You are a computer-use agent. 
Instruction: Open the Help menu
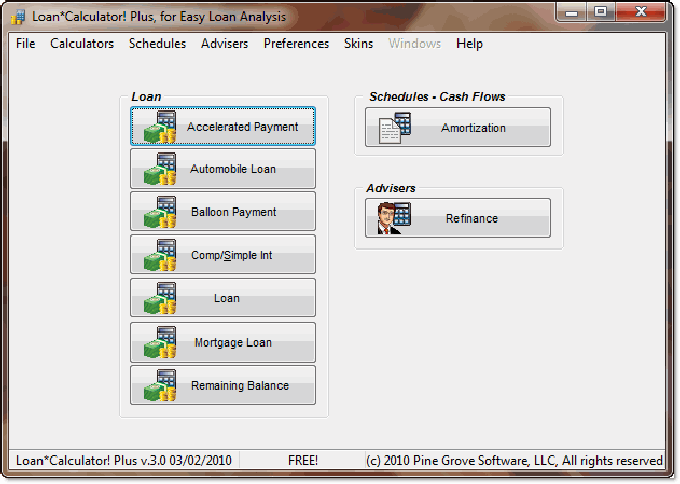[x=469, y=44]
